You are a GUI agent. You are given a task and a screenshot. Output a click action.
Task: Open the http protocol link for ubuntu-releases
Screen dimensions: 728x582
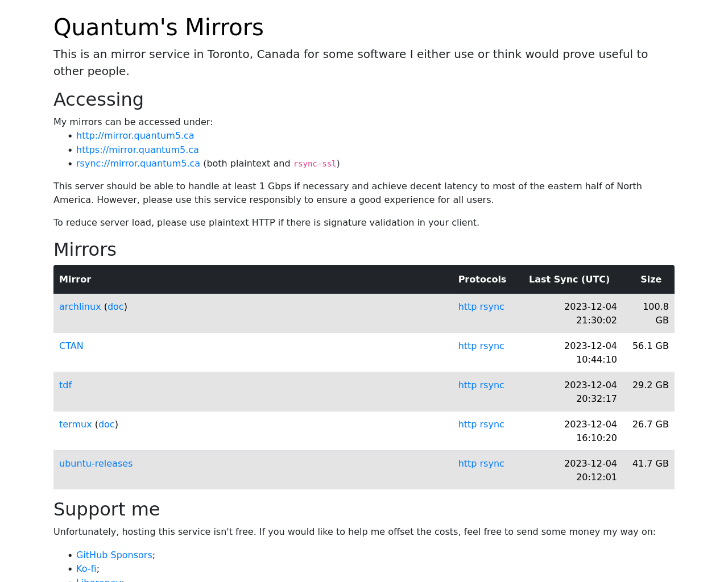pos(468,464)
